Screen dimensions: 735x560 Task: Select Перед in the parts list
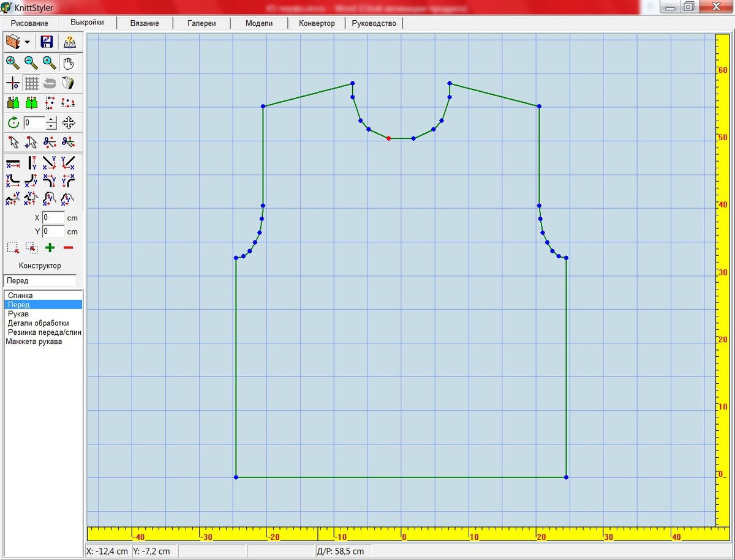pyautogui.click(x=43, y=304)
